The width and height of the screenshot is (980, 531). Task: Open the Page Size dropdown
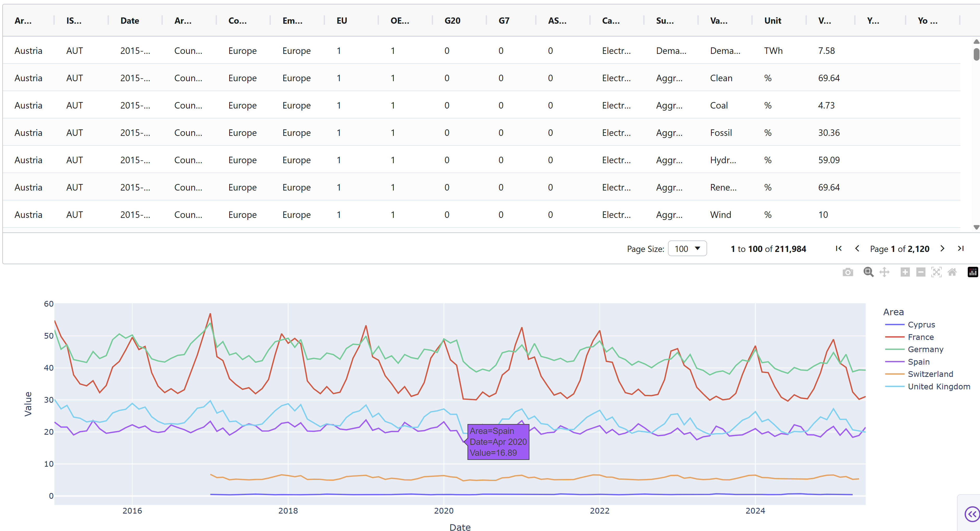pyautogui.click(x=687, y=249)
